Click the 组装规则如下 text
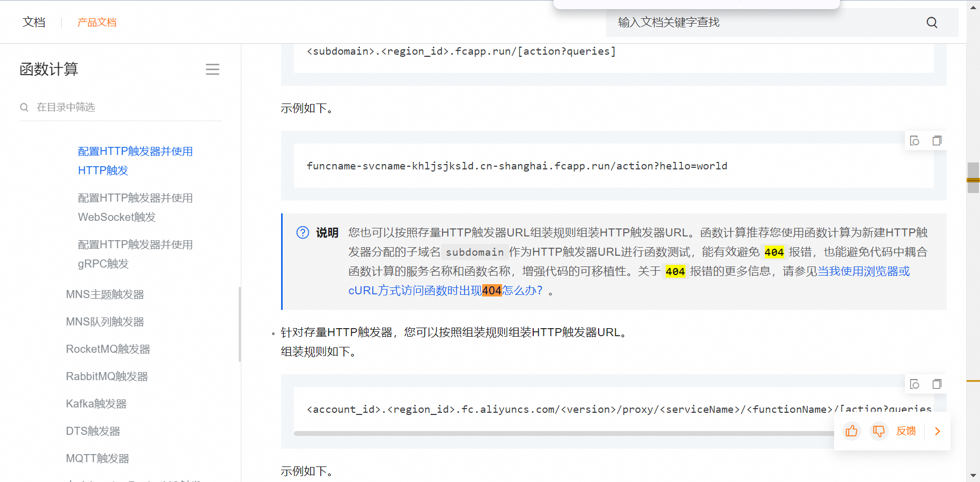980x482 pixels. pyautogui.click(x=320, y=352)
